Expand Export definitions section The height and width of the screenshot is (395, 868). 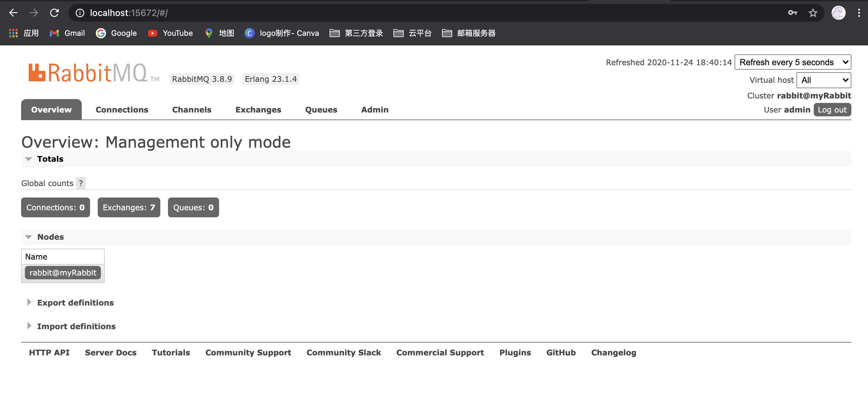pos(75,303)
